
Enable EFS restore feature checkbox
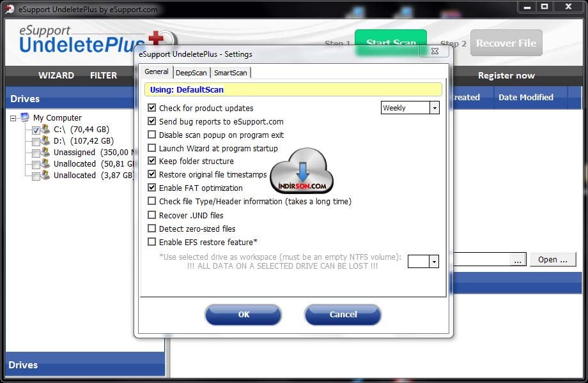(151, 242)
